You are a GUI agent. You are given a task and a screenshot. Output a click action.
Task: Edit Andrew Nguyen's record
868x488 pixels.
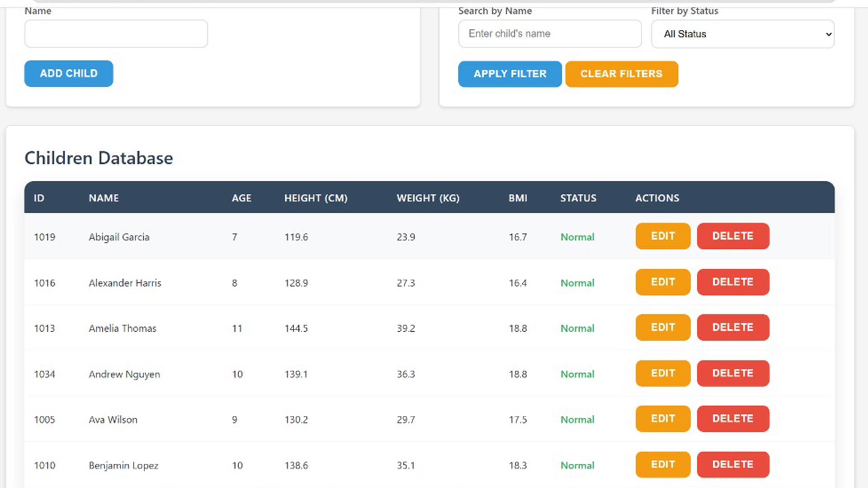[663, 373]
